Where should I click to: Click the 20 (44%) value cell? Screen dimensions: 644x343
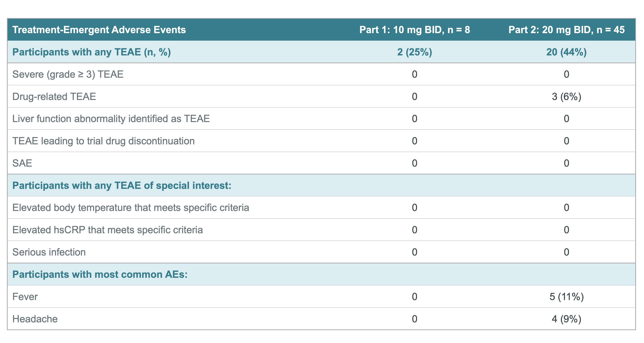pyautogui.click(x=566, y=52)
